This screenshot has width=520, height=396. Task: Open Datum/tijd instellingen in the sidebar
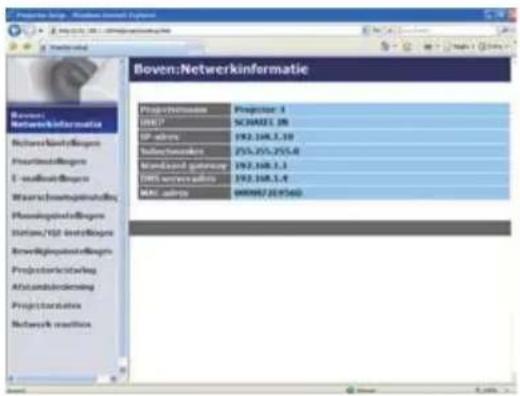point(63,233)
